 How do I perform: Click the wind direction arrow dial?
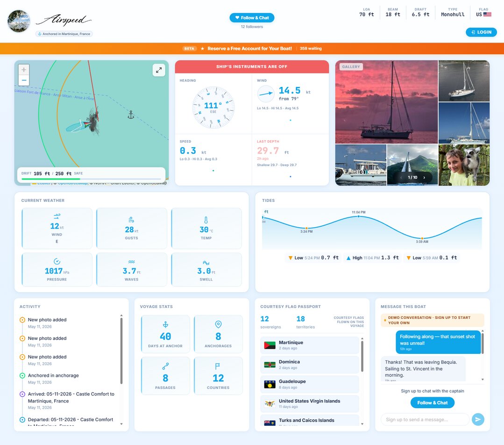pyautogui.click(x=266, y=93)
